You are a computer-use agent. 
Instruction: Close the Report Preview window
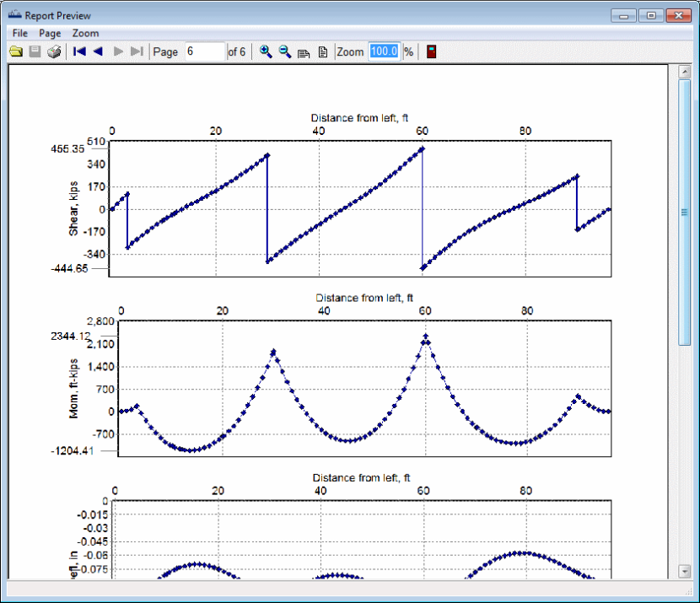[x=679, y=16]
